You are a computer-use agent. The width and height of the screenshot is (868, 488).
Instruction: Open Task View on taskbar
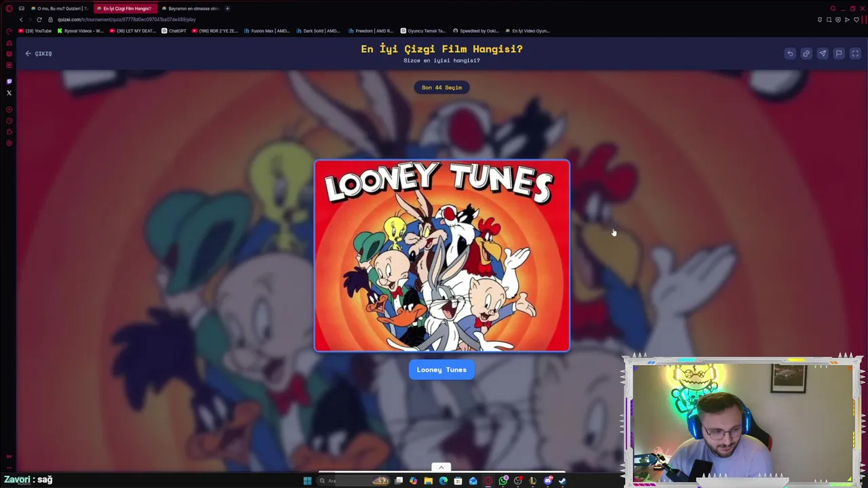pos(399,481)
